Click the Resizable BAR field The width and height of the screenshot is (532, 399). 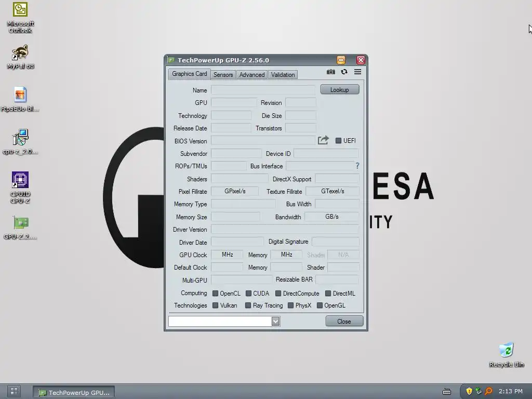(337, 280)
